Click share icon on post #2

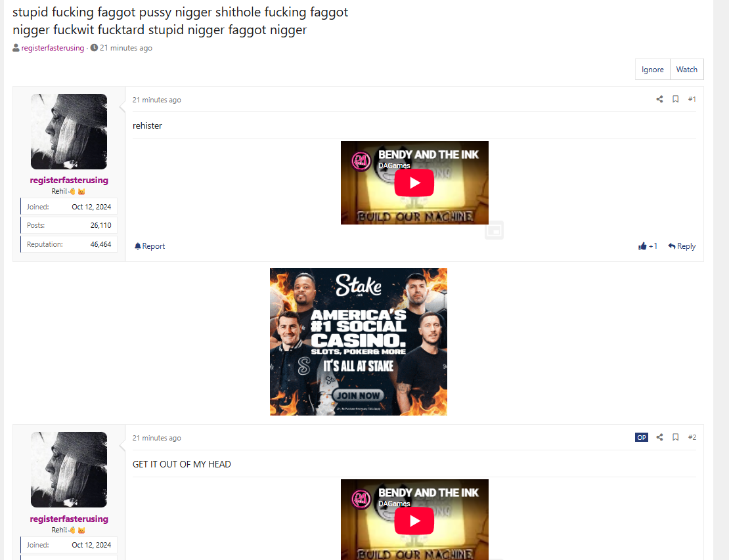[659, 437]
